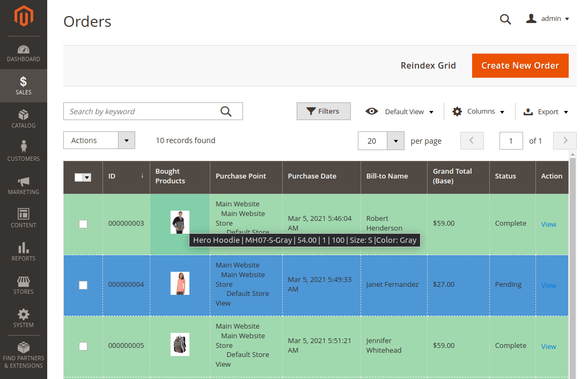Expand the per page dropdown showing 20

(x=381, y=140)
